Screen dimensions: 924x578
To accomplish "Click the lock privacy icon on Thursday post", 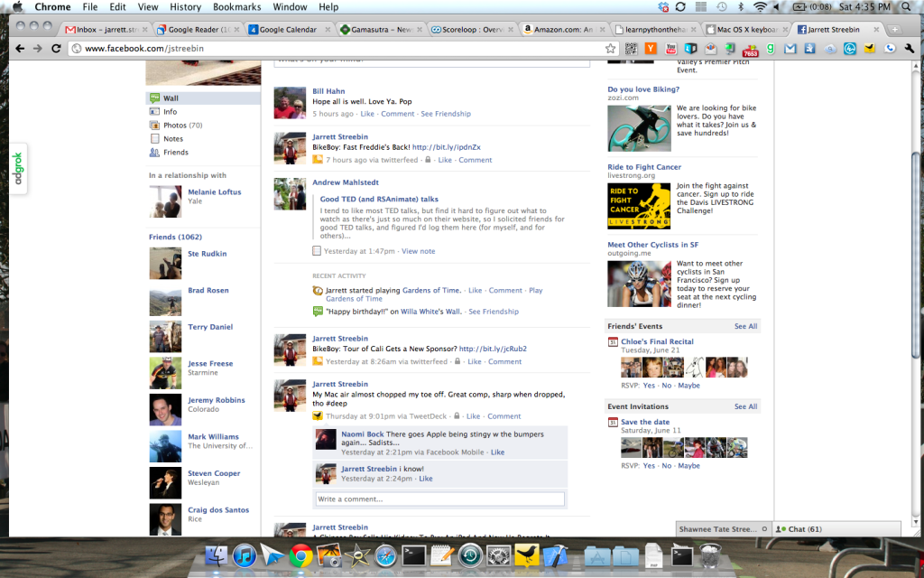I will 456,416.
